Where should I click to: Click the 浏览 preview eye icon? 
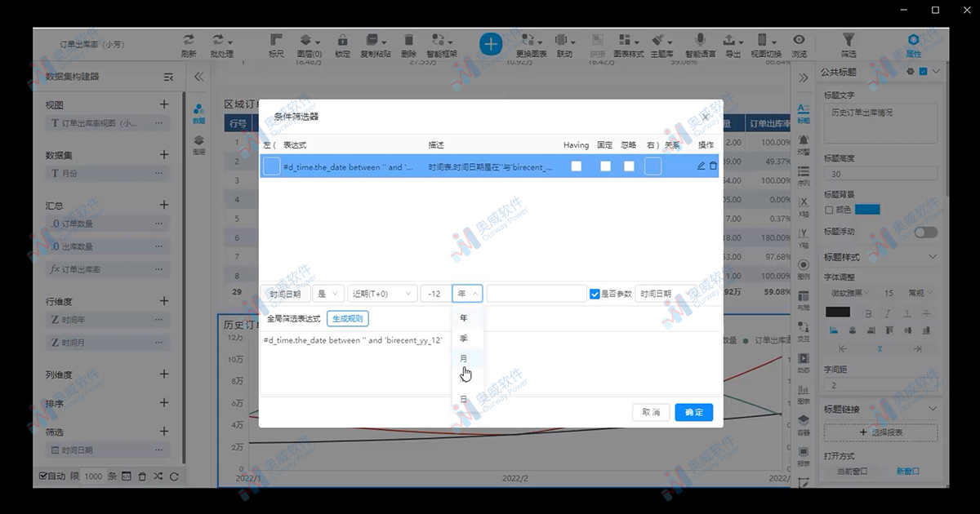(799, 40)
